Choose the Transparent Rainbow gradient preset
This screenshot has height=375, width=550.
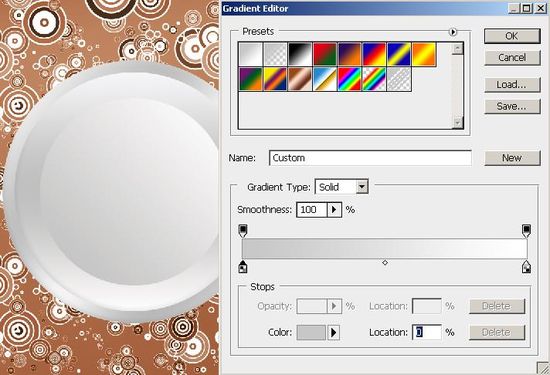pyautogui.click(x=374, y=79)
